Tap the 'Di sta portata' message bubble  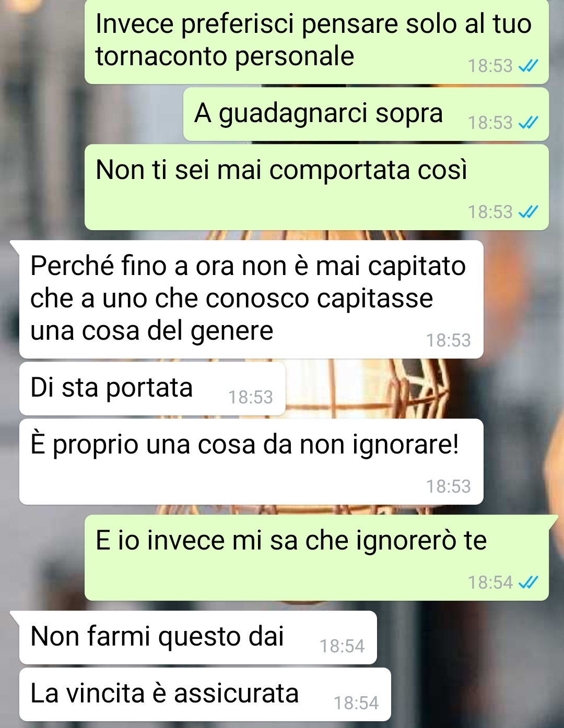click(152, 389)
